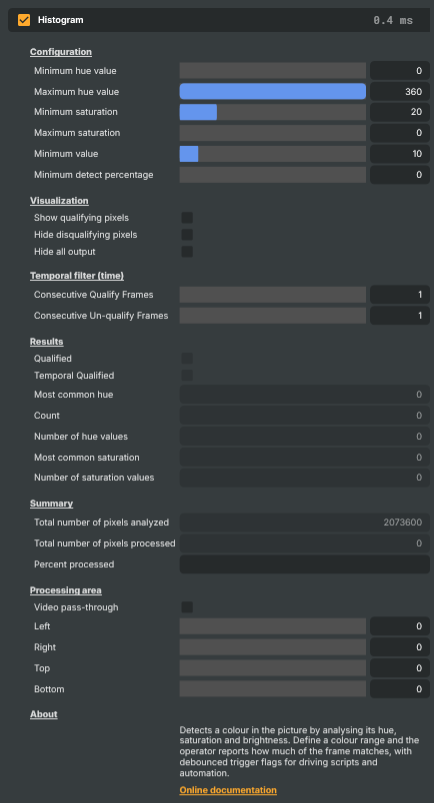Disable the Histogram operator checkbox
This screenshot has width=434, height=803.
pos(24,20)
